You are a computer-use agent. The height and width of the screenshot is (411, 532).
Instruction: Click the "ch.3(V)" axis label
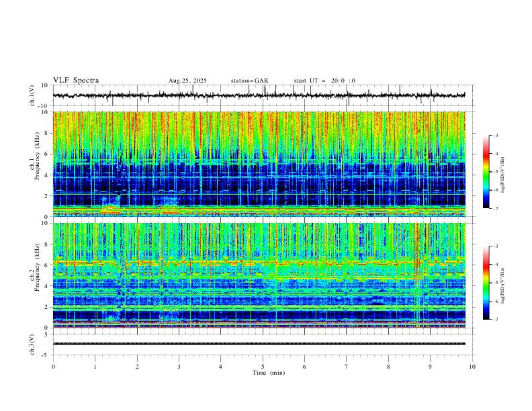click(x=32, y=345)
